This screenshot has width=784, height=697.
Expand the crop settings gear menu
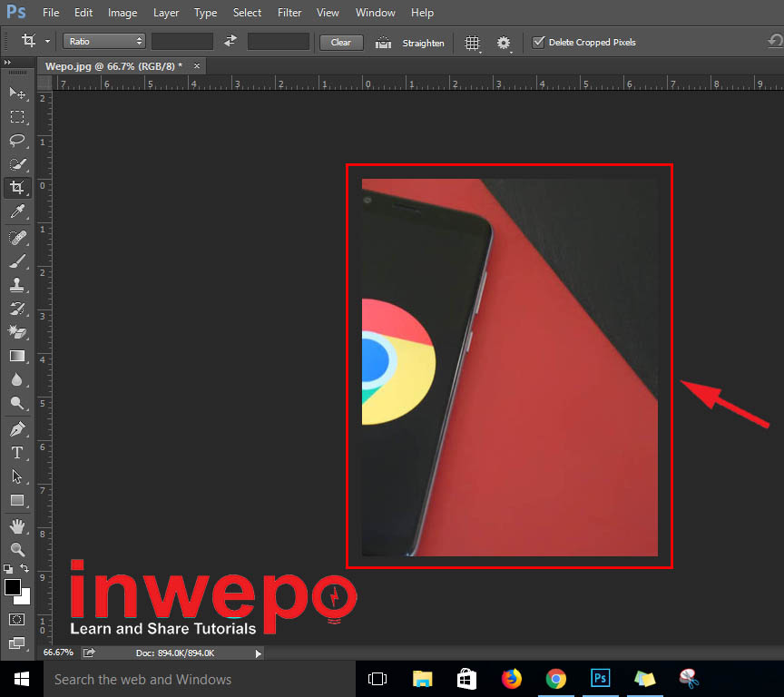[x=504, y=43]
